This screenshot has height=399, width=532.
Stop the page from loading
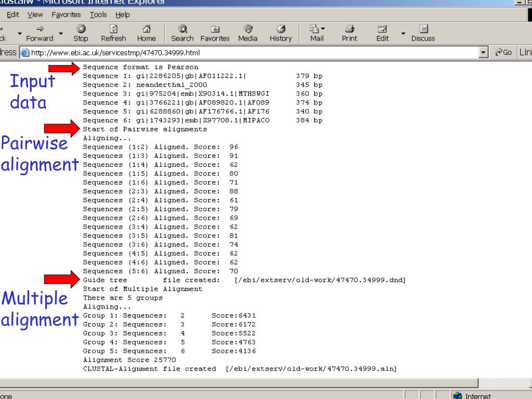coord(81,33)
